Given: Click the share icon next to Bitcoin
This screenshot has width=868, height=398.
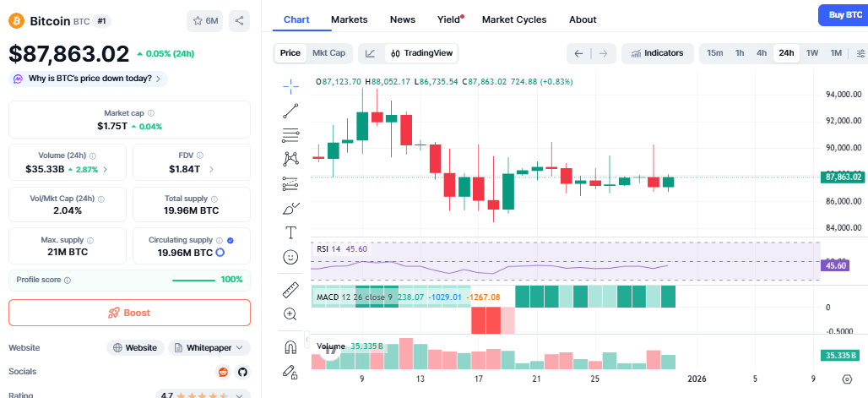Looking at the screenshot, I should 239,21.
